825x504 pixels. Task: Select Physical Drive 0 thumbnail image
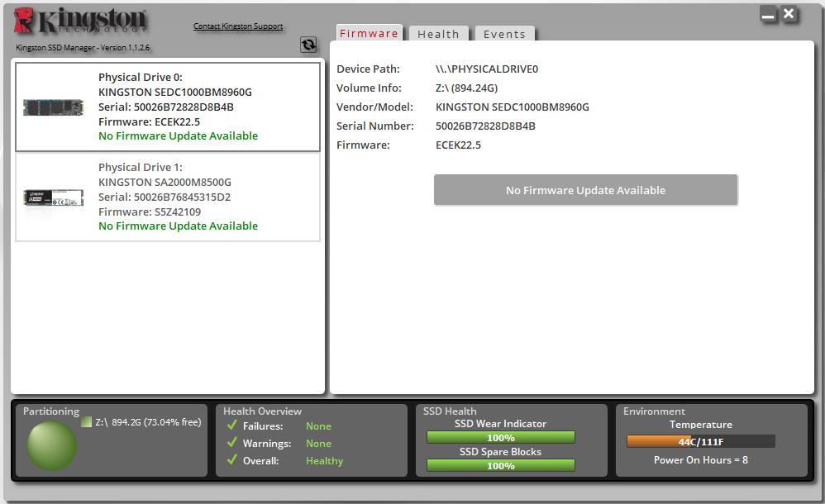(53, 107)
